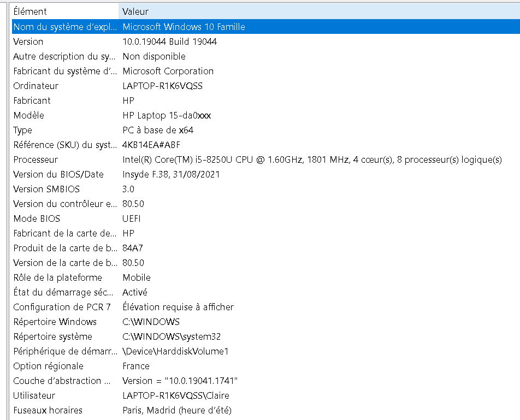Select the Version 10.0.19044 row
Viewport: 520px width, 420px height.
click(x=265, y=42)
